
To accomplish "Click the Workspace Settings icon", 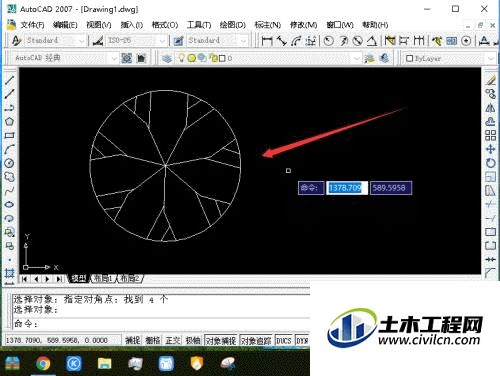I will tap(127, 58).
